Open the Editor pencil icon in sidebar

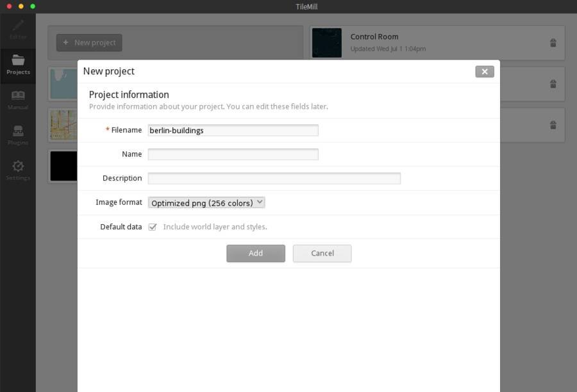[18, 26]
